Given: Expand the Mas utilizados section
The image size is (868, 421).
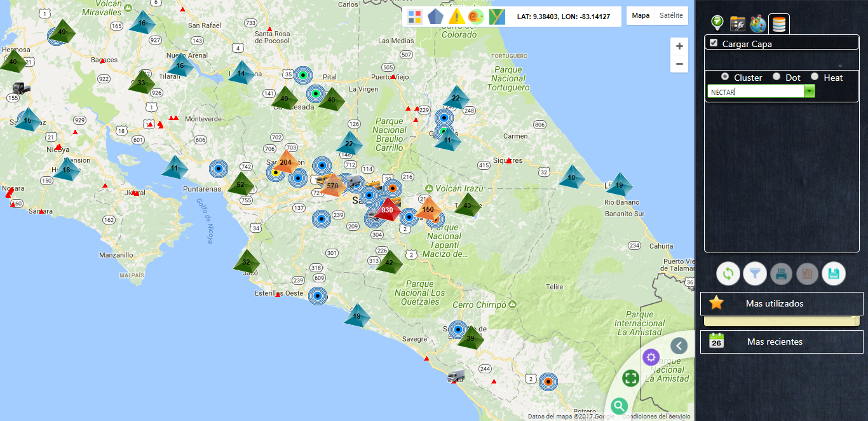Looking at the screenshot, I should tap(782, 303).
